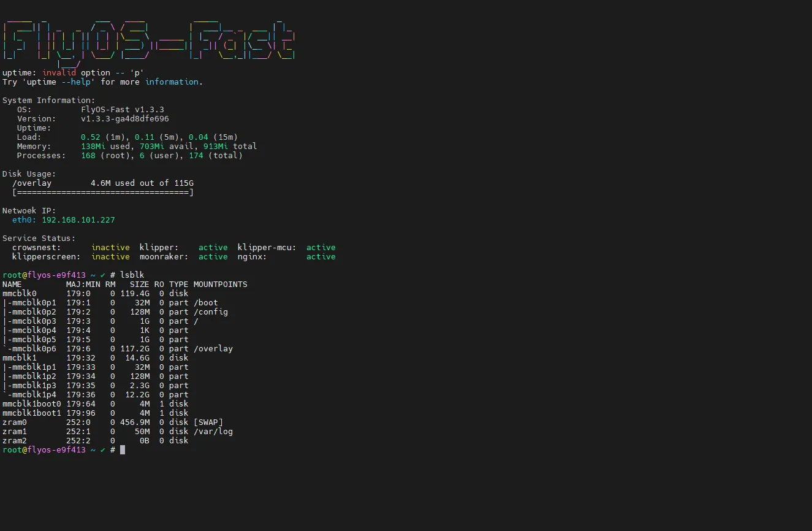Click the klipper-mcu active status
This screenshot has height=531, width=812.
321,248
